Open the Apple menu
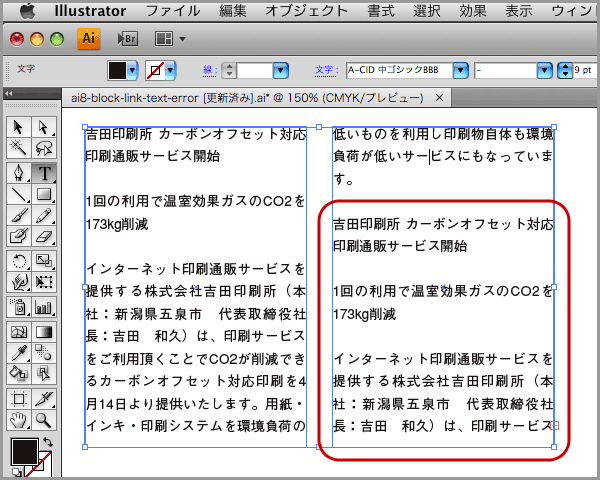The height and width of the screenshot is (480, 600). [x=28, y=11]
